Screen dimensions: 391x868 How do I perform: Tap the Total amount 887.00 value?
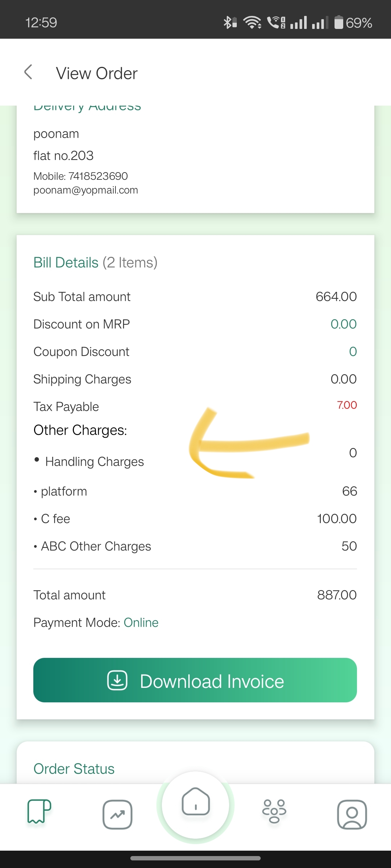pyautogui.click(x=337, y=595)
